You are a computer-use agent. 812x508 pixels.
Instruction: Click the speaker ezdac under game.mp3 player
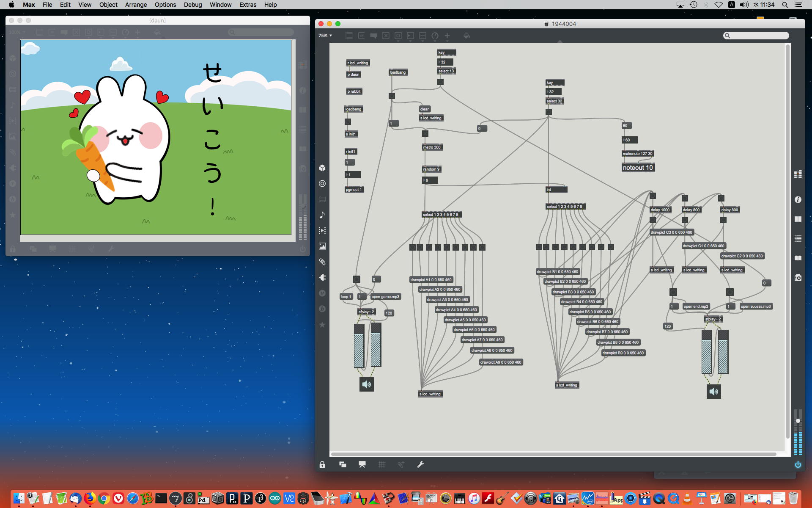(x=366, y=384)
